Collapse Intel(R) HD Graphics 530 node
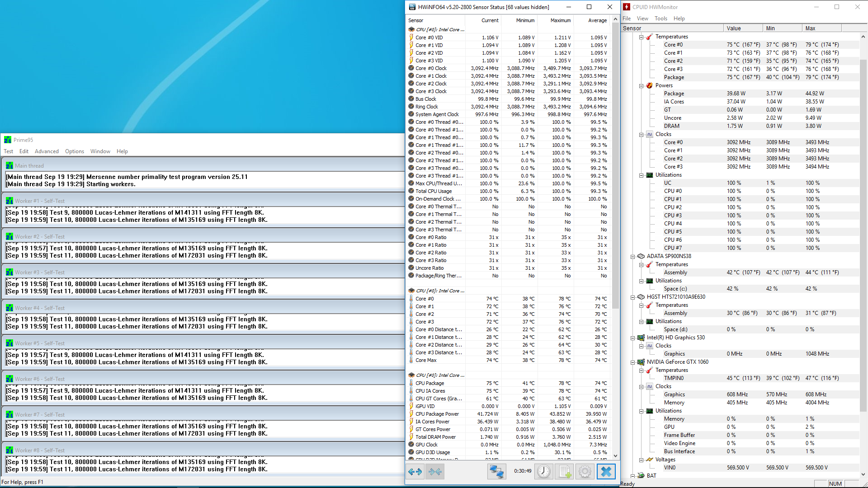The height and width of the screenshot is (488, 868). 633,338
